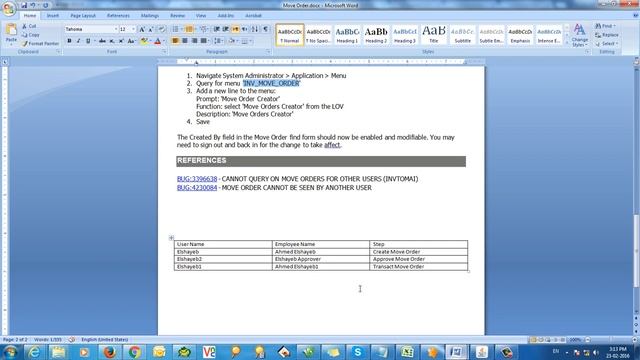640x360 pixels.
Task: Click the Cut button
Action: [x=29, y=26]
